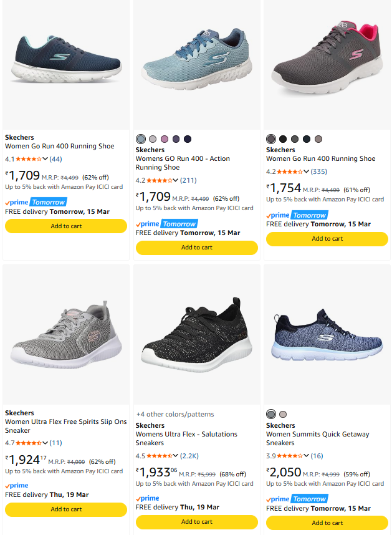Open the 335 reviews link

pos(319,171)
